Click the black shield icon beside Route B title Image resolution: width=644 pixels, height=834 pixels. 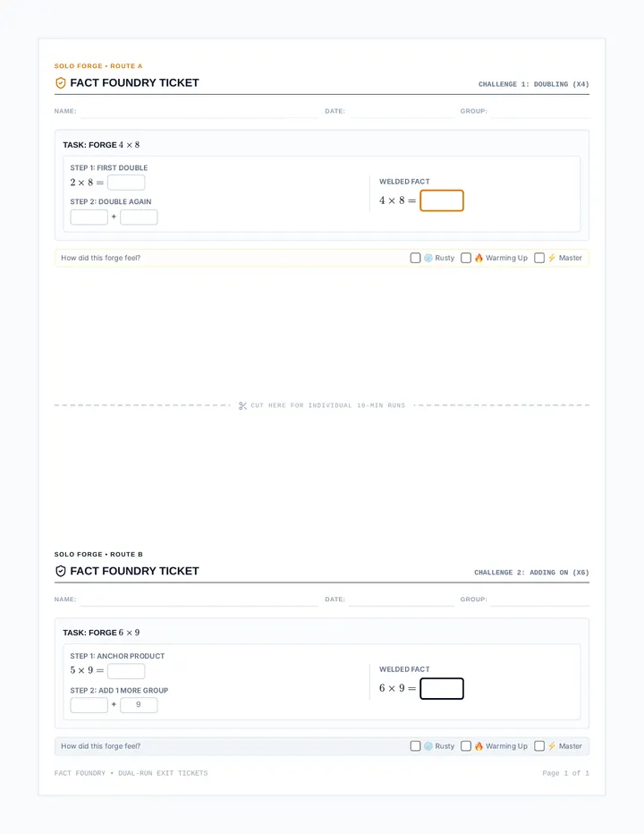click(x=61, y=571)
